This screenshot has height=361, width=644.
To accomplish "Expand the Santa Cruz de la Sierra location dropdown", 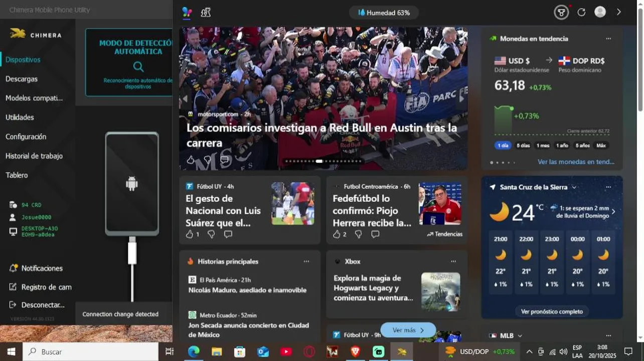I will click(574, 187).
